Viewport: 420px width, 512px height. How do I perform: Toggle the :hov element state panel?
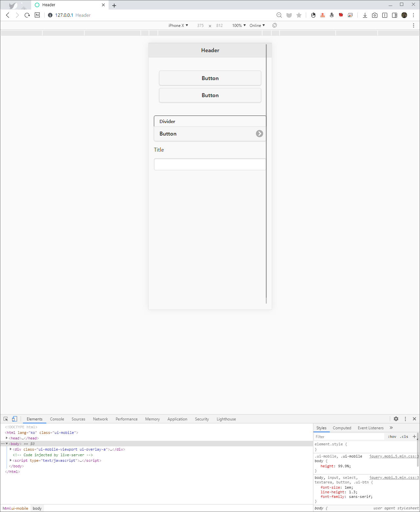pos(392,437)
